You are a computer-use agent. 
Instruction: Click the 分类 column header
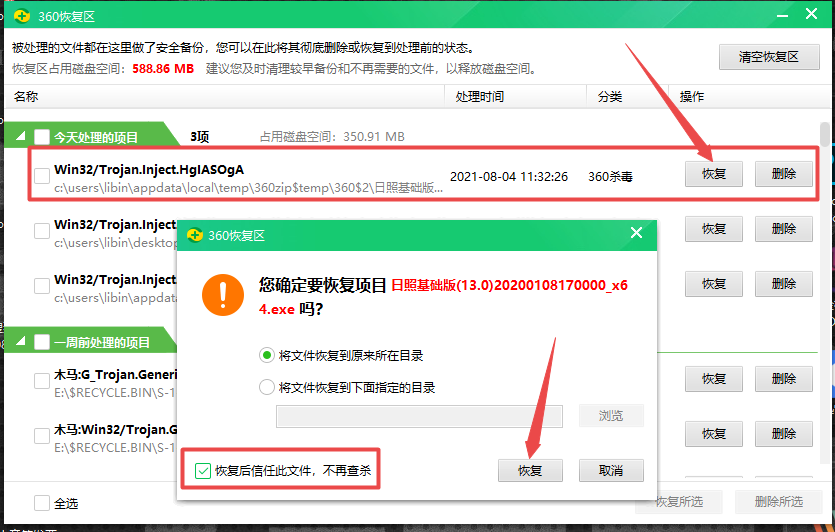point(610,97)
